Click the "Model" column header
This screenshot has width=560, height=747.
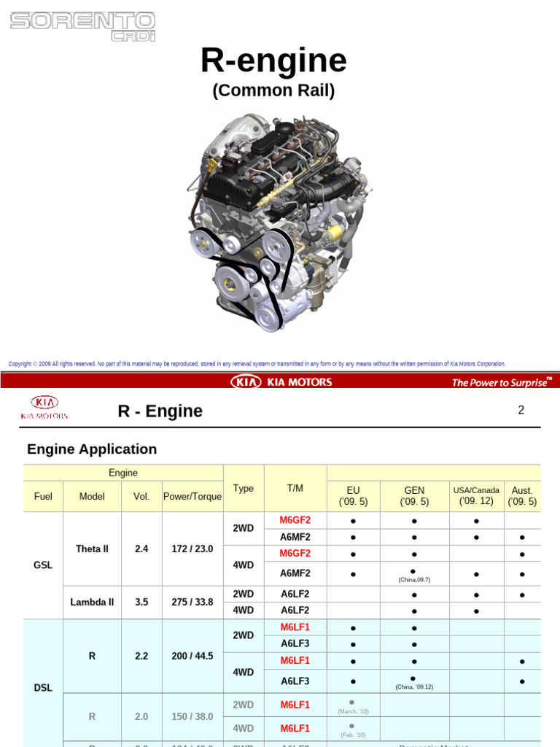click(x=92, y=496)
